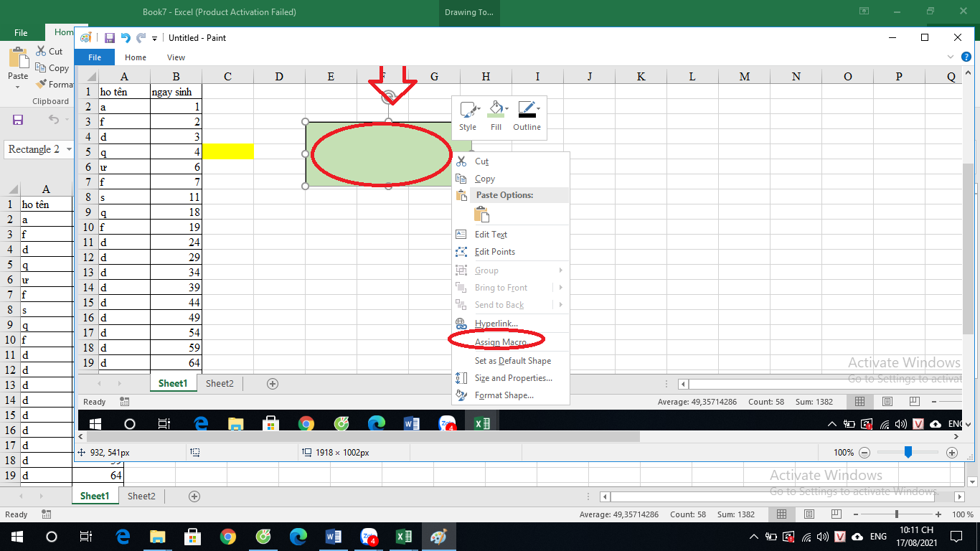Zoom out with Paint's minus button
The image size is (980, 551).
pyautogui.click(x=864, y=453)
